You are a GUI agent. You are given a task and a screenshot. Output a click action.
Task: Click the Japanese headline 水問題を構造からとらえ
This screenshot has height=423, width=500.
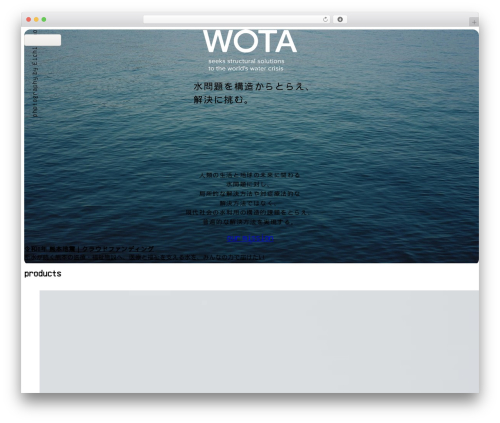(x=252, y=87)
